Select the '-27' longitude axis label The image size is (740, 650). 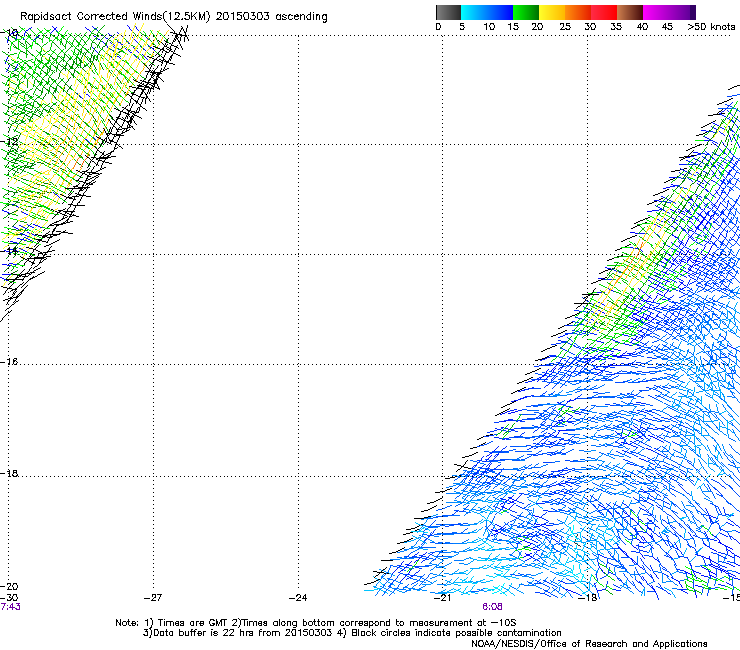click(153, 598)
